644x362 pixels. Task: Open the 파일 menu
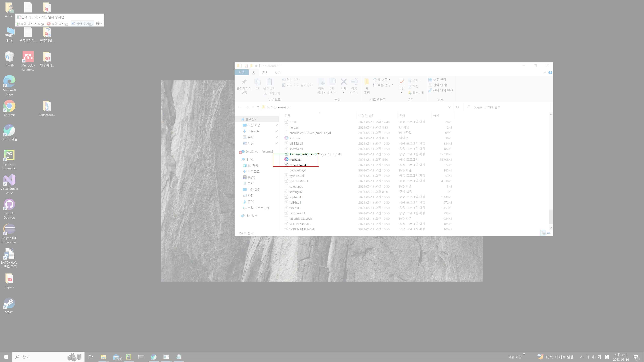[241, 72]
